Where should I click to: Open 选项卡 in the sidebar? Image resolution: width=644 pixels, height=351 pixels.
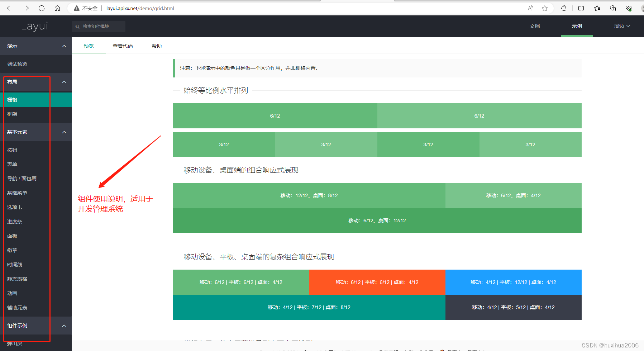[36, 207]
